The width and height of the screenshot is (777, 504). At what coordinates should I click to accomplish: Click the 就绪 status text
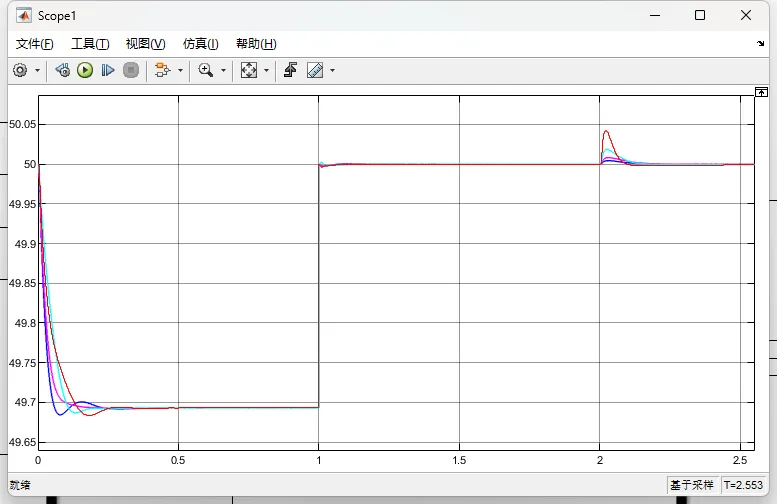[x=20, y=485]
